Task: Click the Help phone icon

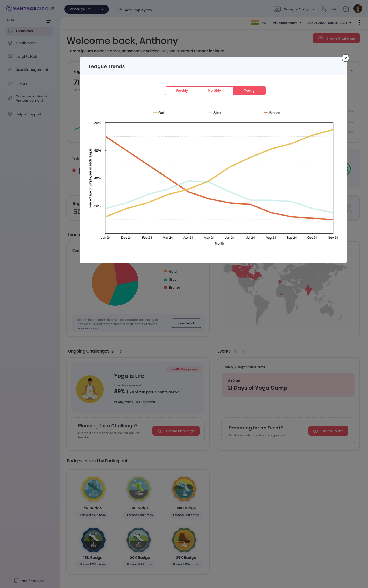Action: 324,9
